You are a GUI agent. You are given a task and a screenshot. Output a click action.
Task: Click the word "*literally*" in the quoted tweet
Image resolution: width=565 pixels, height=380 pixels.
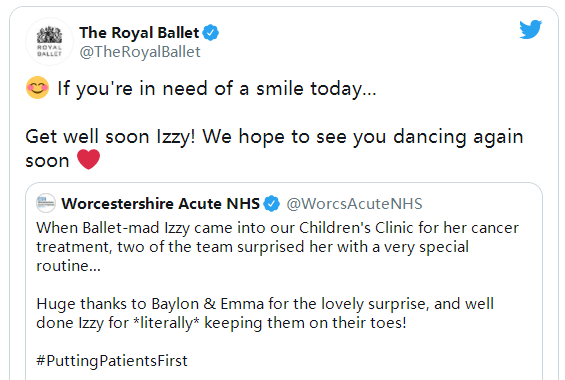pyautogui.click(x=166, y=323)
